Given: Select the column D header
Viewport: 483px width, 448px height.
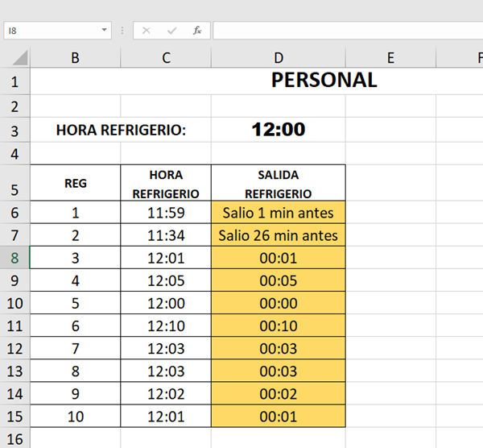Looking at the screenshot, I should click(x=279, y=58).
